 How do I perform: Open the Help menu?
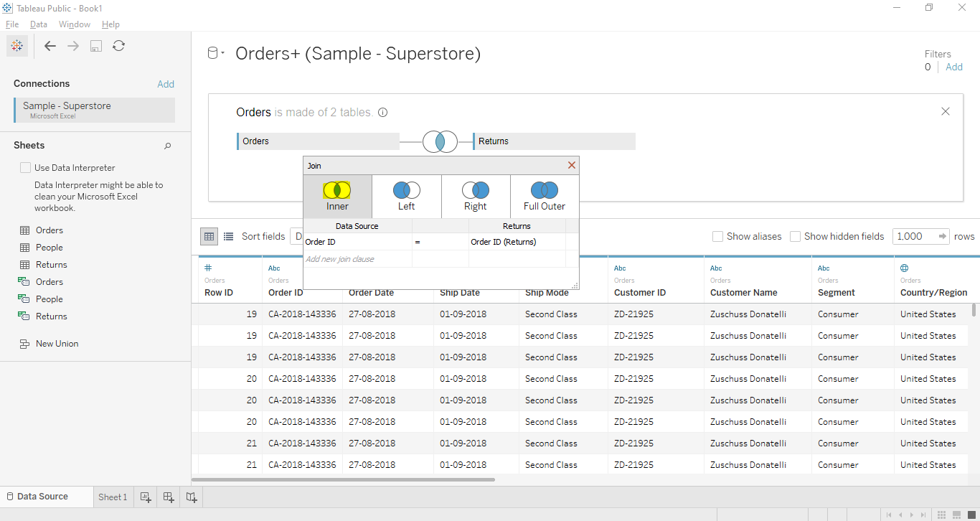pos(110,24)
